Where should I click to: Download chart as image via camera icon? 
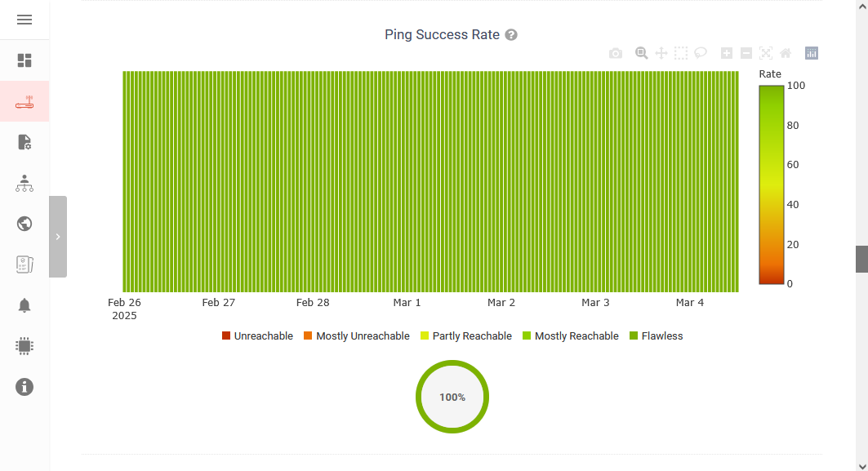(616, 54)
